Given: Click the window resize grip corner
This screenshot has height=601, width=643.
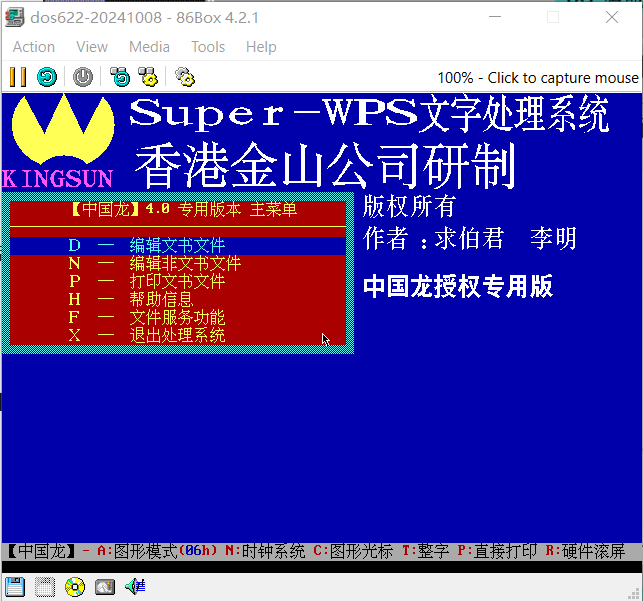Looking at the screenshot, I should pyautogui.click(x=635, y=594).
